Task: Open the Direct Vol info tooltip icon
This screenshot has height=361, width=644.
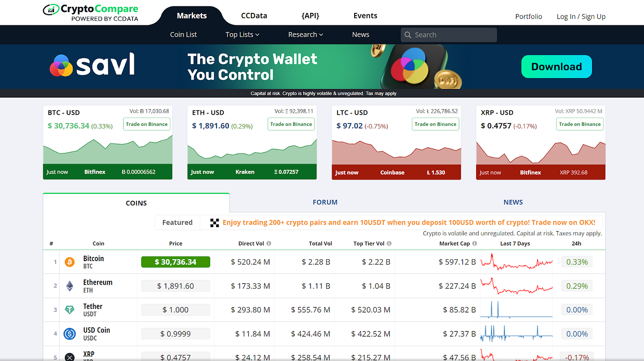Action: pyautogui.click(x=269, y=243)
